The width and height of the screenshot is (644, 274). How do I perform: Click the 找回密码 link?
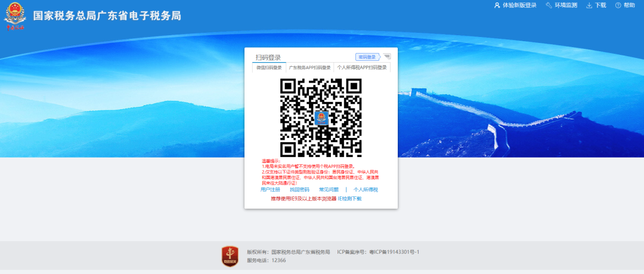pos(299,190)
